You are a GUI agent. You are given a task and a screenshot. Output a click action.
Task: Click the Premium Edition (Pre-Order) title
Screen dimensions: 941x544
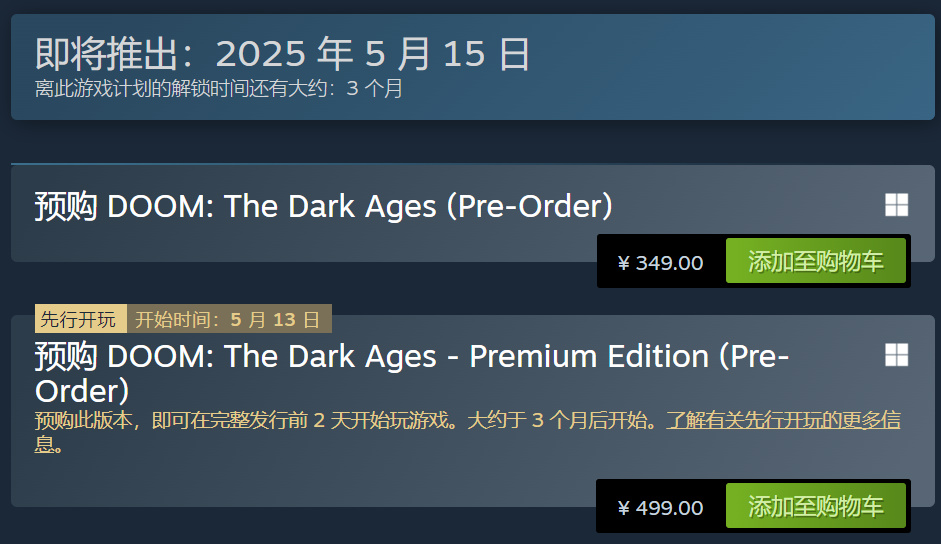pyautogui.click(x=412, y=373)
